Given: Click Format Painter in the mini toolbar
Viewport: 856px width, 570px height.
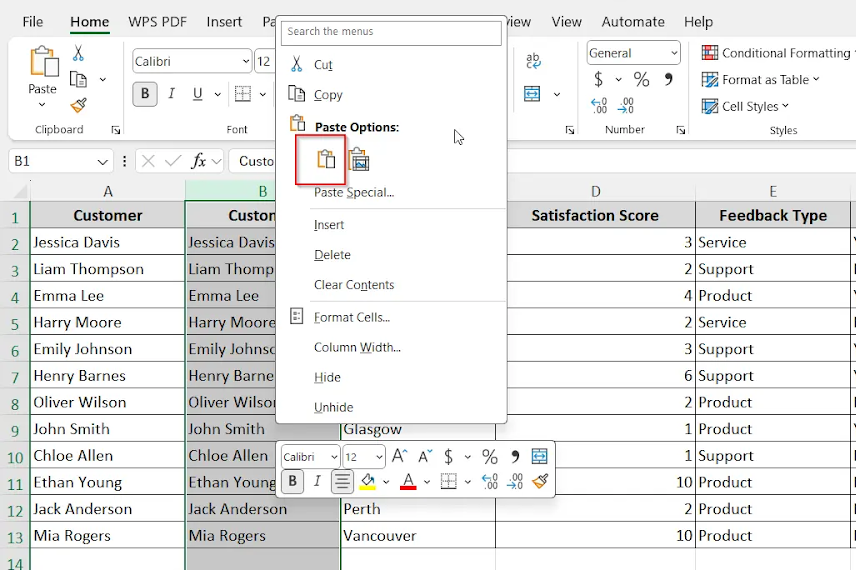Looking at the screenshot, I should click(x=540, y=482).
